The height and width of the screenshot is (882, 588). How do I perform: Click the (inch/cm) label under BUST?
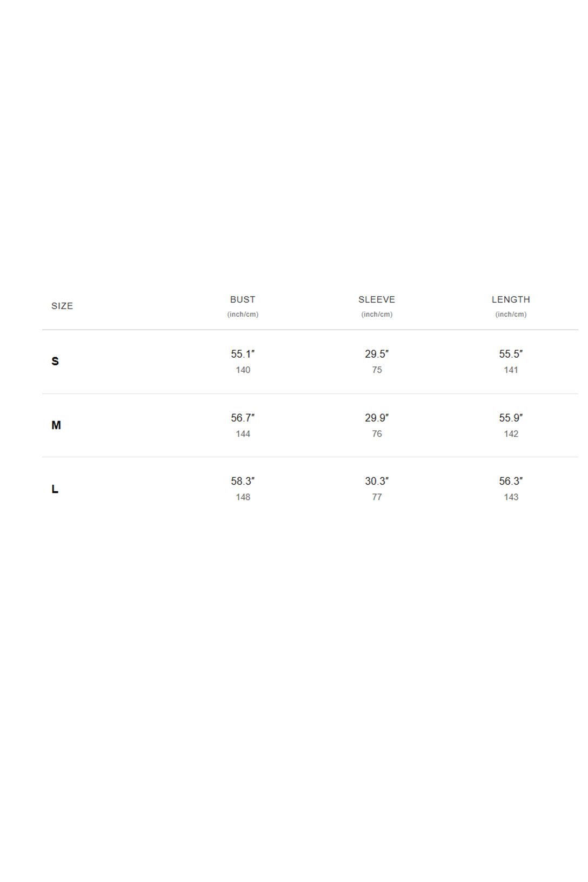pyautogui.click(x=243, y=315)
